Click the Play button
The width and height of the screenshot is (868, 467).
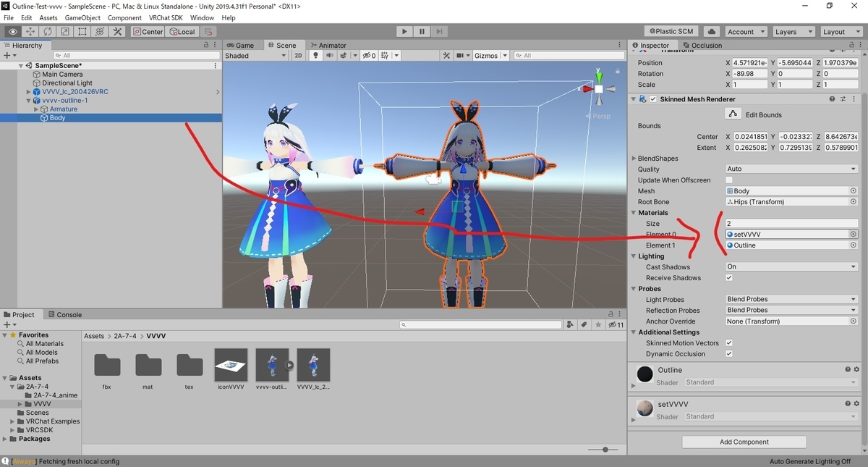point(404,32)
